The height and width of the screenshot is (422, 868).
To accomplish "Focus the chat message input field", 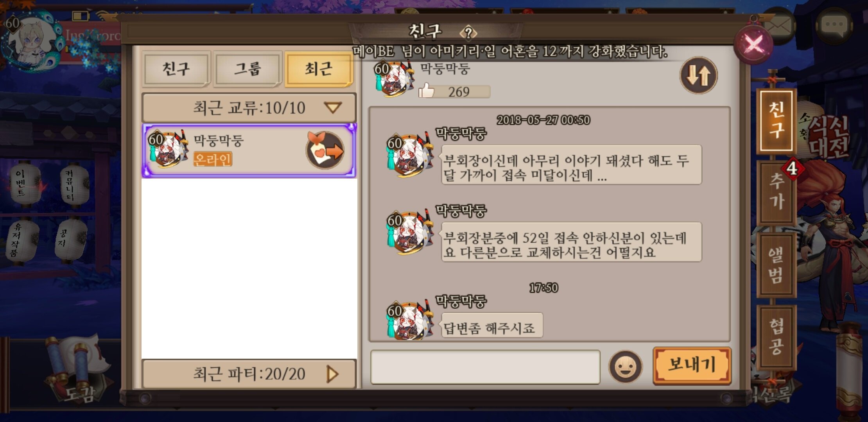I will coord(485,367).
